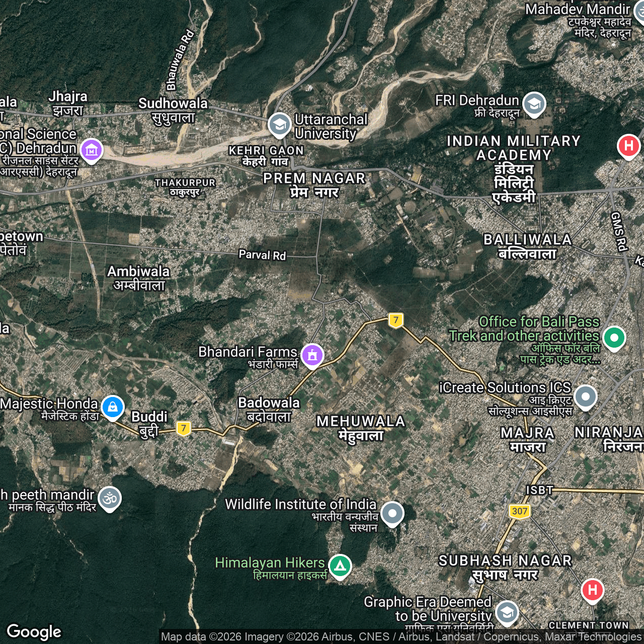The width and height of the screenshot is (644, 644).
Task: Click the Manak Siddh peeth mandir Om icon
Action: tap(110, 498)
